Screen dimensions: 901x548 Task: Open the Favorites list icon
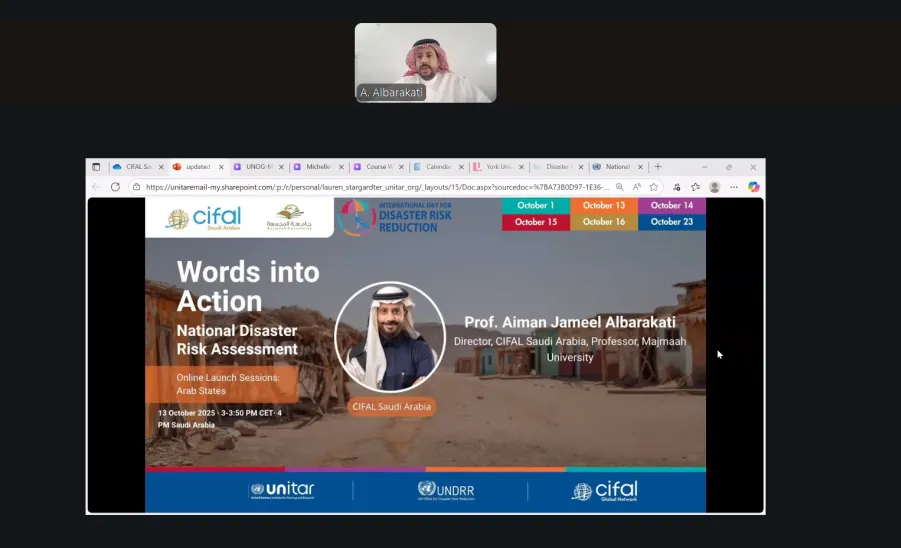pyautogui.click(x=695, y=187)
